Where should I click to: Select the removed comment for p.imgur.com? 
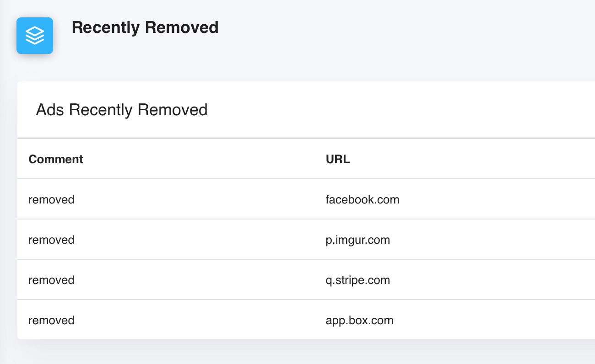tap(51, 240)
